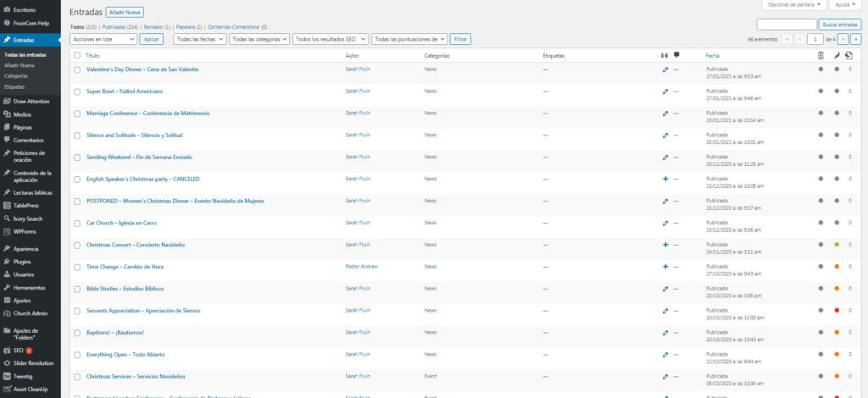Click the plus add-translation icon for Christmas Concert

click(x=665, y=245)
